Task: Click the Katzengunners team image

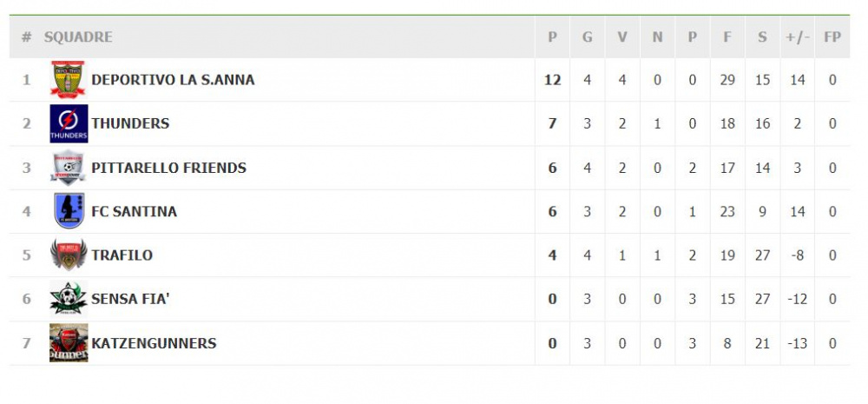Action: tap(69, 343)
